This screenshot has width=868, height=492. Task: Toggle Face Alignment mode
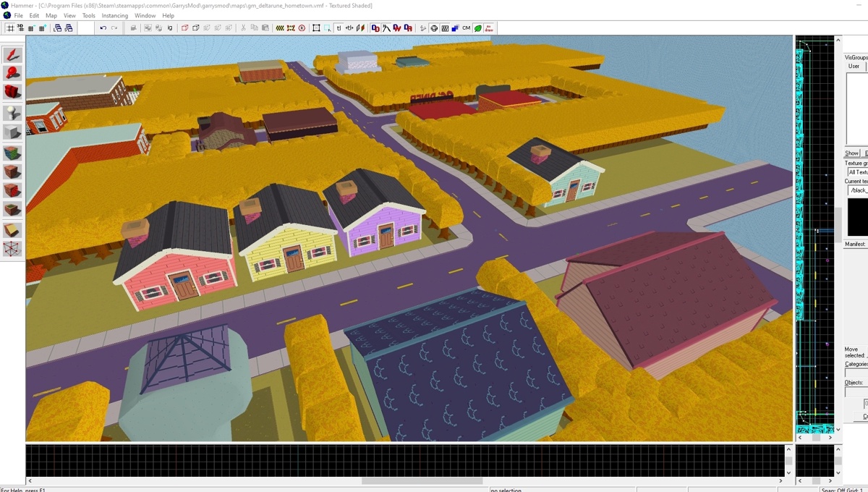(x=360, y=28)
